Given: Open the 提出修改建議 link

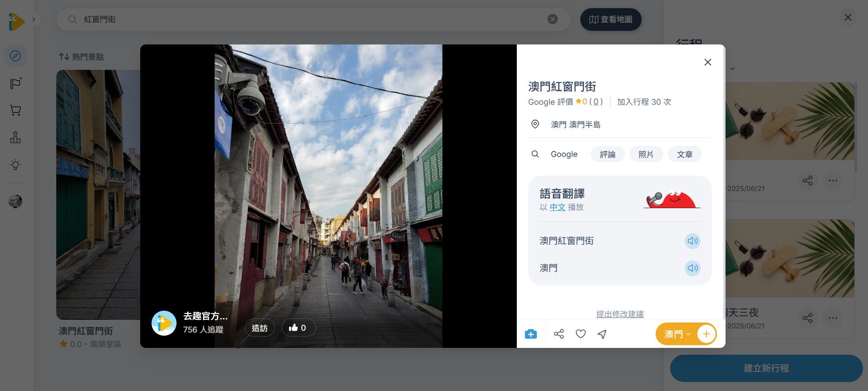Looking at the screenshot, I should point(620,314).
